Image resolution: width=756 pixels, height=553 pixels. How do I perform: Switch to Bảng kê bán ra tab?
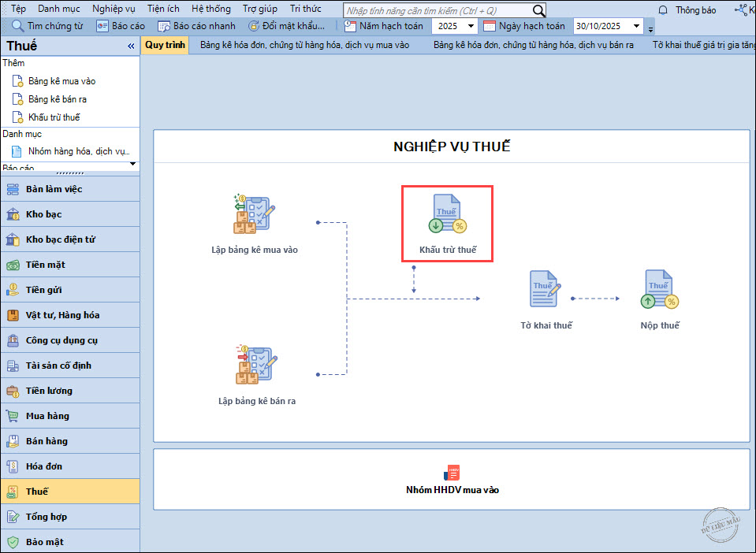(533, 45)
